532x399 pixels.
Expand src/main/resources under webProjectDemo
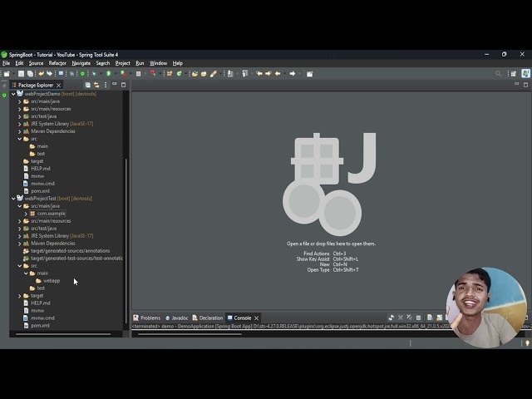(19, 109)
